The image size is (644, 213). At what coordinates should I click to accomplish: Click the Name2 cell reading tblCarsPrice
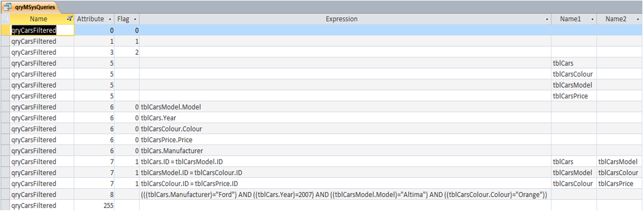pyautogui.click(x=619, y=184)
